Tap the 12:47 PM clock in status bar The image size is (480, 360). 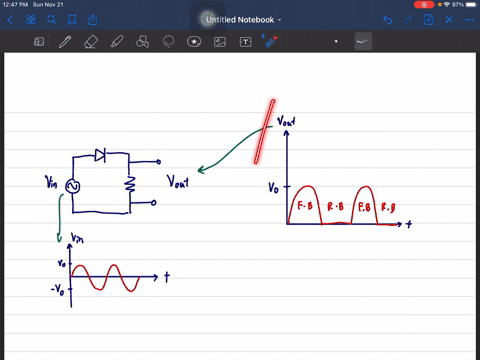(15, 5)
